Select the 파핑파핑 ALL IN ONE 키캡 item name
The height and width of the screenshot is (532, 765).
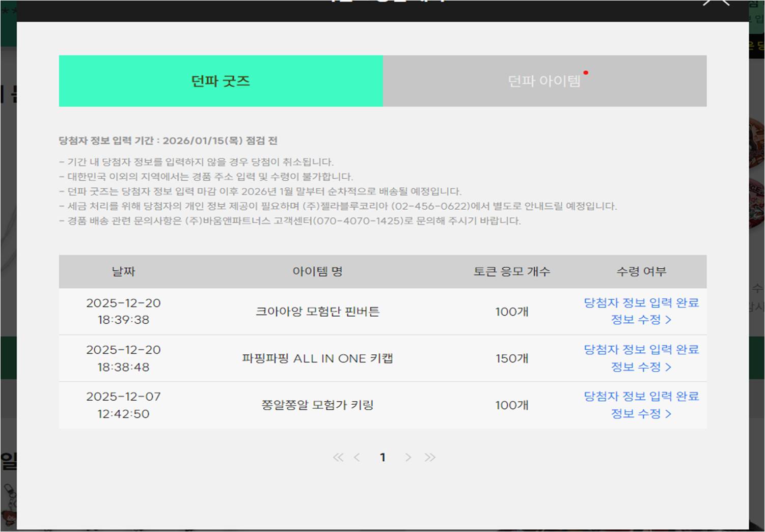coord(317,358)
